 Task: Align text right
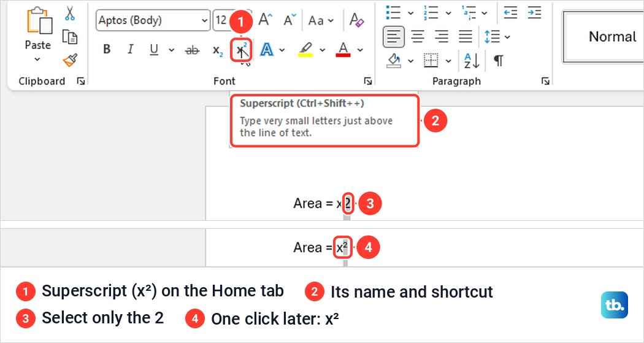[442, 37]
